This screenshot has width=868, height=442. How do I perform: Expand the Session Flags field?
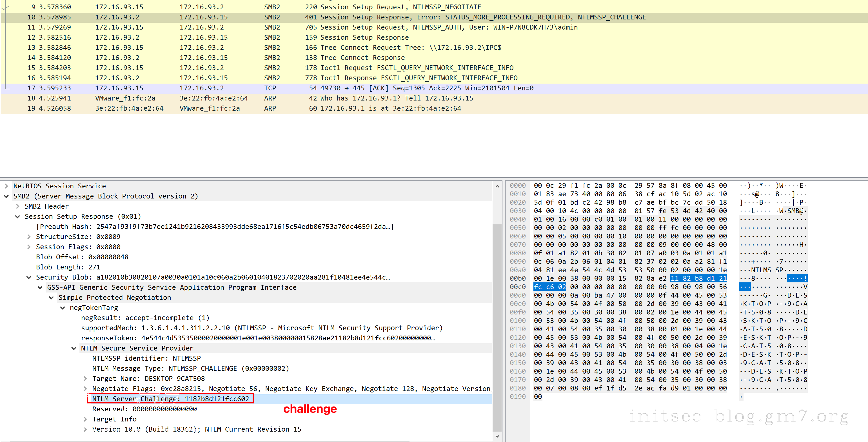pyautogui.click(x=29, y=247)
